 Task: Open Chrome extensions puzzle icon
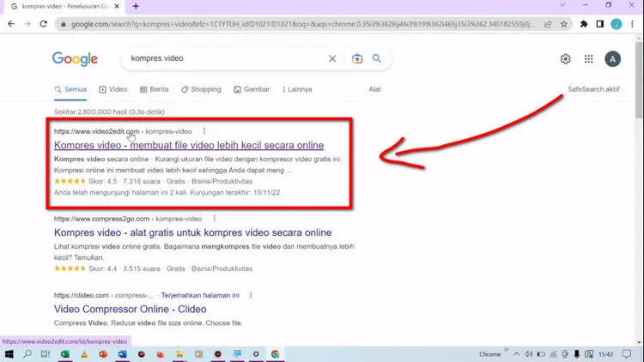click(x=584, y=24)
